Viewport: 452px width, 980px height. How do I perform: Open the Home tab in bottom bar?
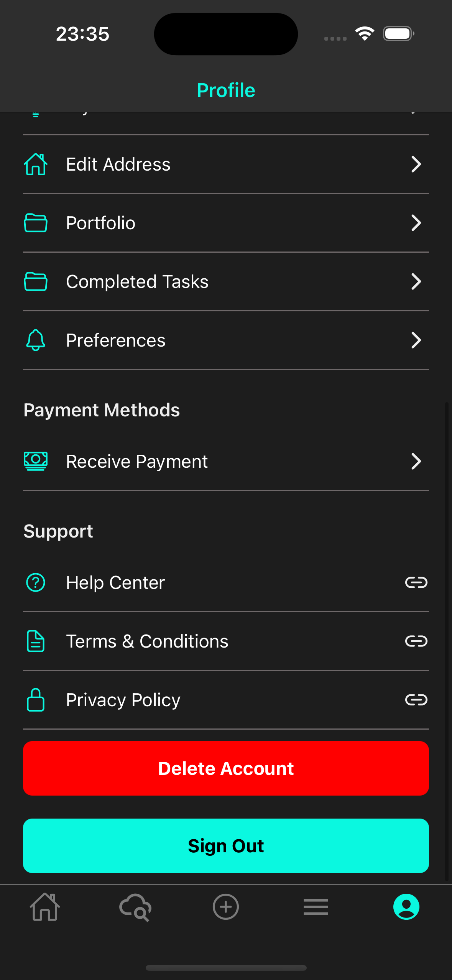tap(45, 907)
